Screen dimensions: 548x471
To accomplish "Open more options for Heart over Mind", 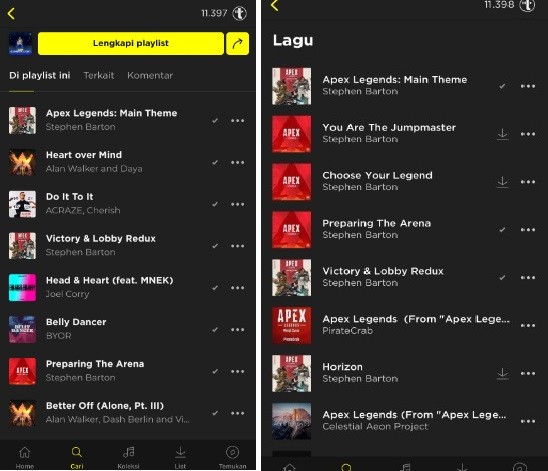I will coord(238,162).
